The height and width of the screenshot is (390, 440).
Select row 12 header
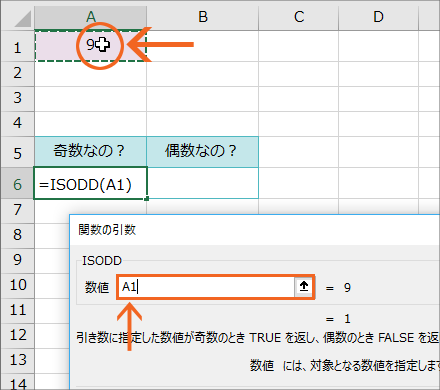(x=17, y=336)
